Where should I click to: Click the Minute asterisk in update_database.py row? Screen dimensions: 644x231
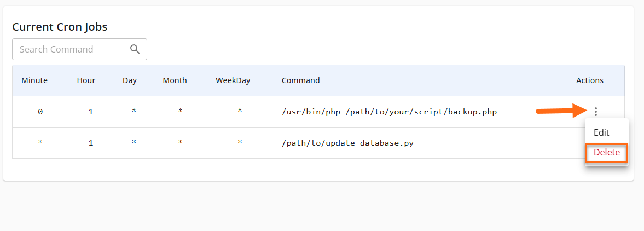point(40,143)
